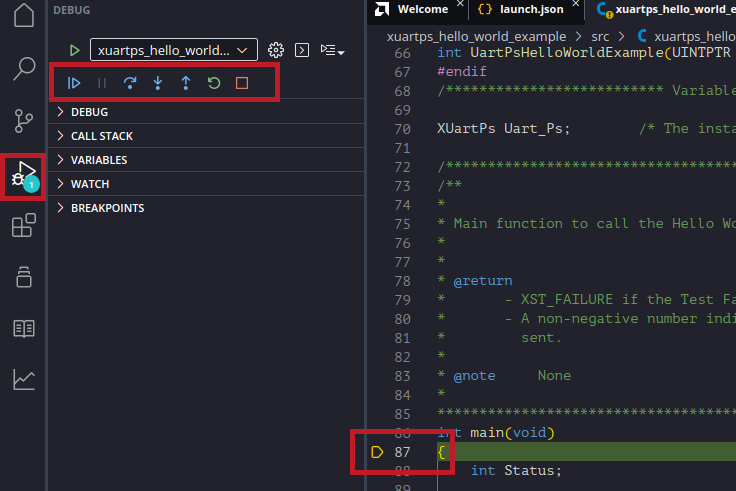Screen dimensions: 736x491
Task: Switch to the launch.json tab
Action: tap(529, 9)
